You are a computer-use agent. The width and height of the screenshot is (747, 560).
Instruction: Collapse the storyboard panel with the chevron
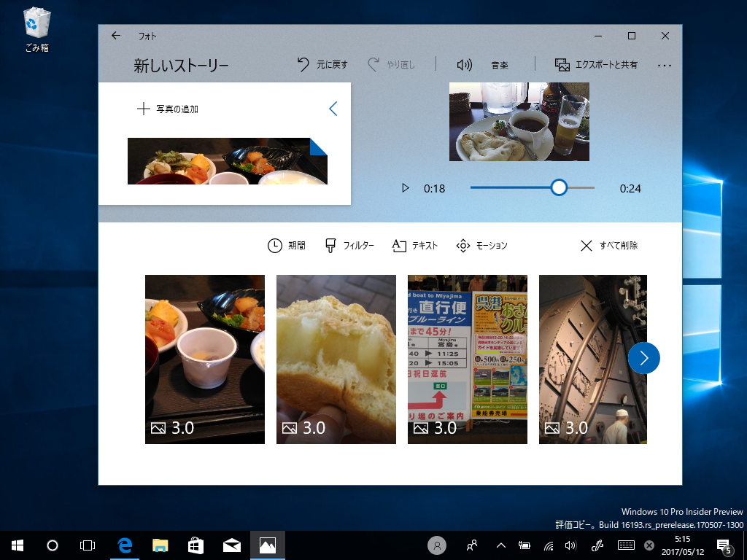point(333,108)
